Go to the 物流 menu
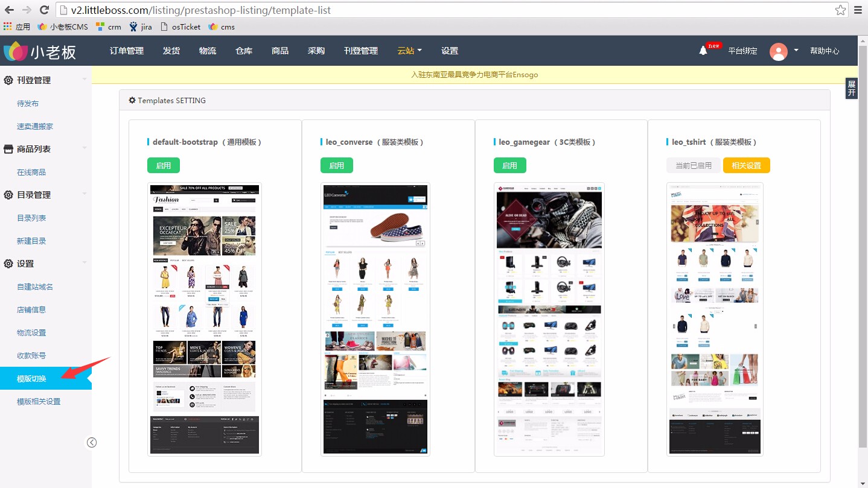 click(x=208, y=51)
